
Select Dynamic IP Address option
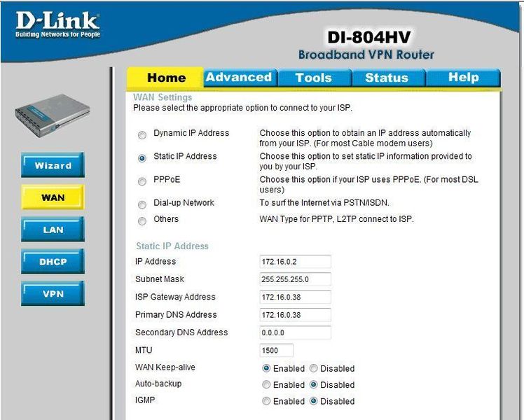tap(142, 135)
